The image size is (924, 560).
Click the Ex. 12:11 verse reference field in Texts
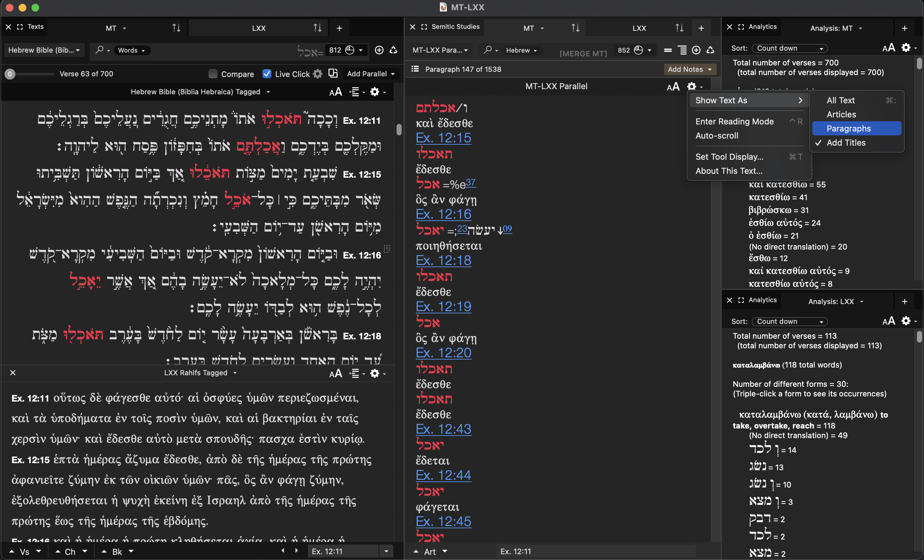tap(343, 551)
